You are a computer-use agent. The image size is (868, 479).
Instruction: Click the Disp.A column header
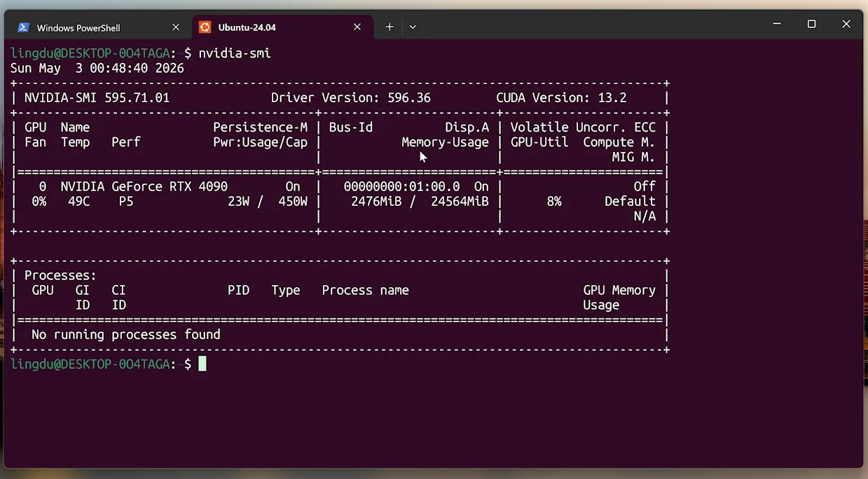[467, 127]
